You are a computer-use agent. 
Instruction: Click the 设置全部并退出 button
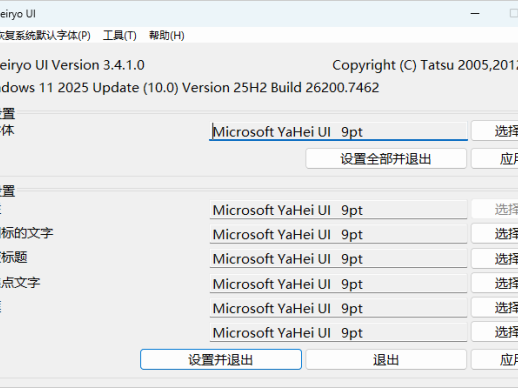click(x=386, y=159)
